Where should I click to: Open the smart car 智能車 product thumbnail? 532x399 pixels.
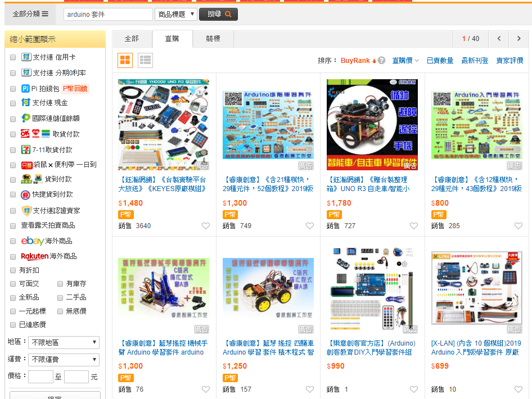coord(372,125)
